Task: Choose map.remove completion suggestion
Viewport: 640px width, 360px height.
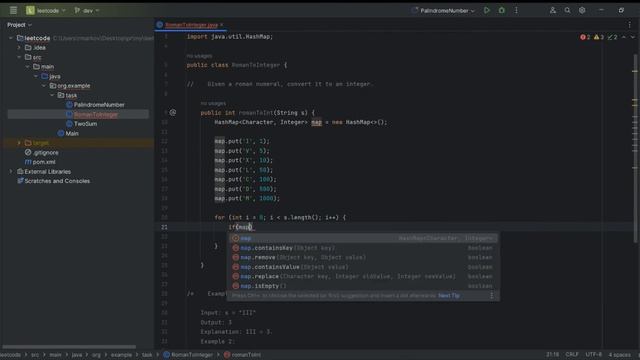Action: (362, 258)
